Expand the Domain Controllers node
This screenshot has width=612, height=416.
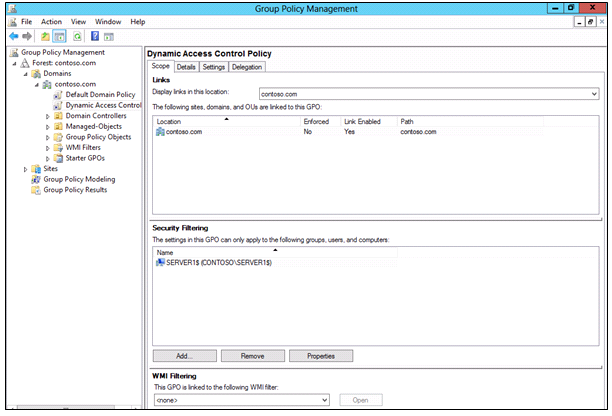coord(48,116)
